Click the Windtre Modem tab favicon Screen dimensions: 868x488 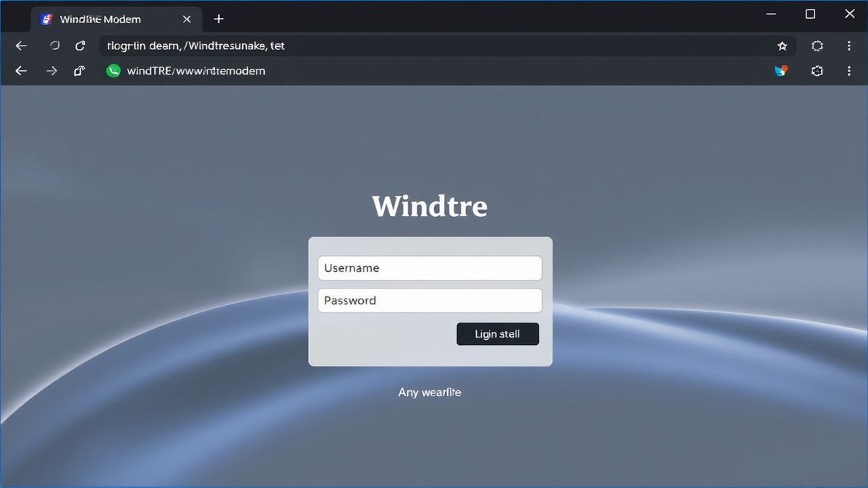tap(47, 20)
